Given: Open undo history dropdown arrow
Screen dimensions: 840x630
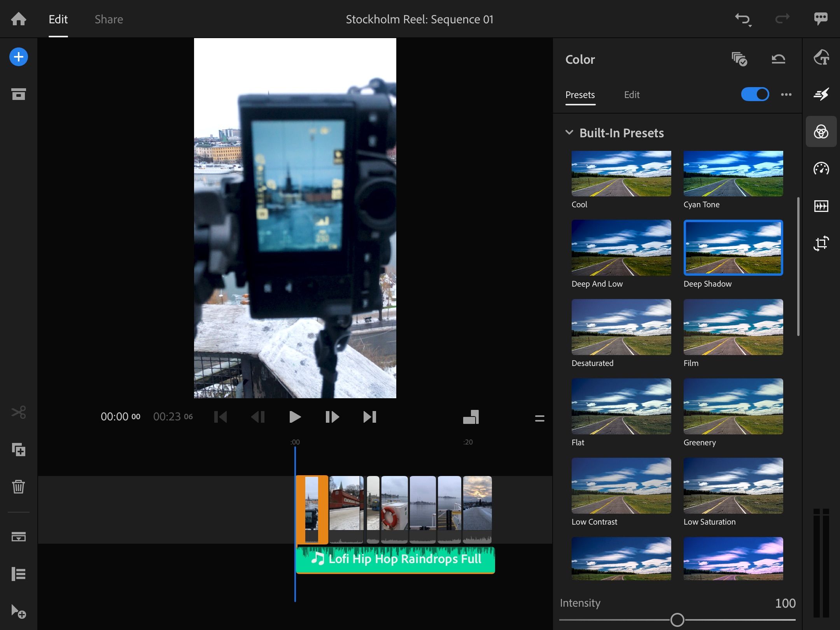Looking at the screenshot, I should [749, 26].
